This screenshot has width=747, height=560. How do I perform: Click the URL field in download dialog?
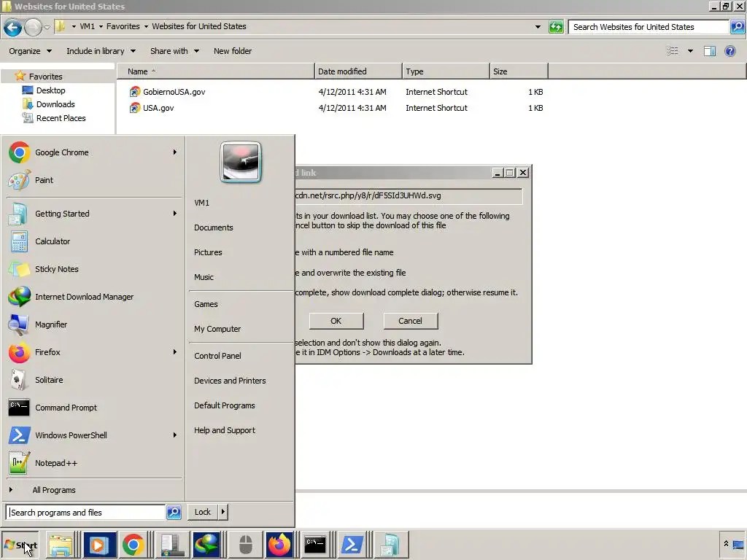coord(409,195)
